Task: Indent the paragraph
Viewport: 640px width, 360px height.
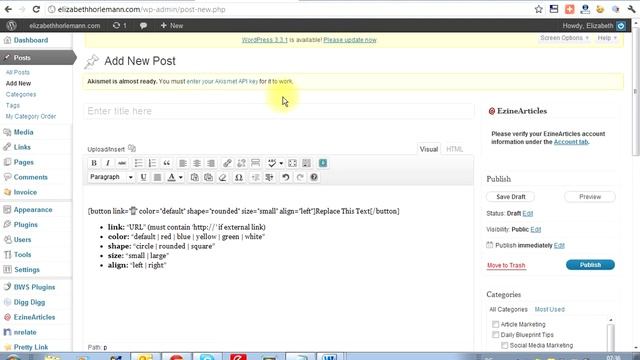Action: coord(269,177)
